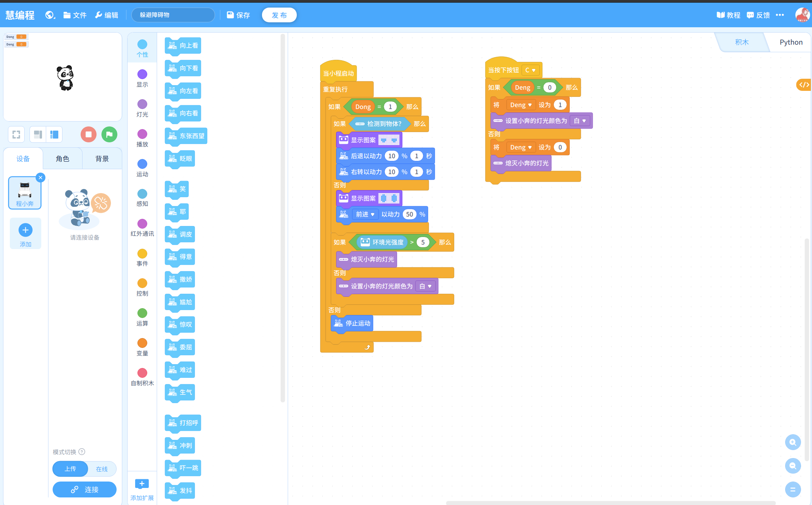Screen dimensions: 812x505
Task: Switch to the Python tab
Action: pyautogui.click(x=791, y=42)
